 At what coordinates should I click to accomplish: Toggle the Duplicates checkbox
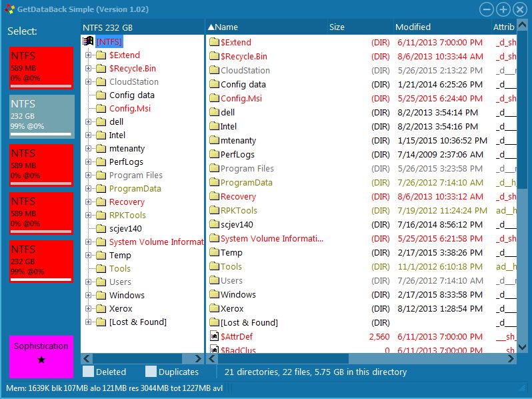(151, 372)
